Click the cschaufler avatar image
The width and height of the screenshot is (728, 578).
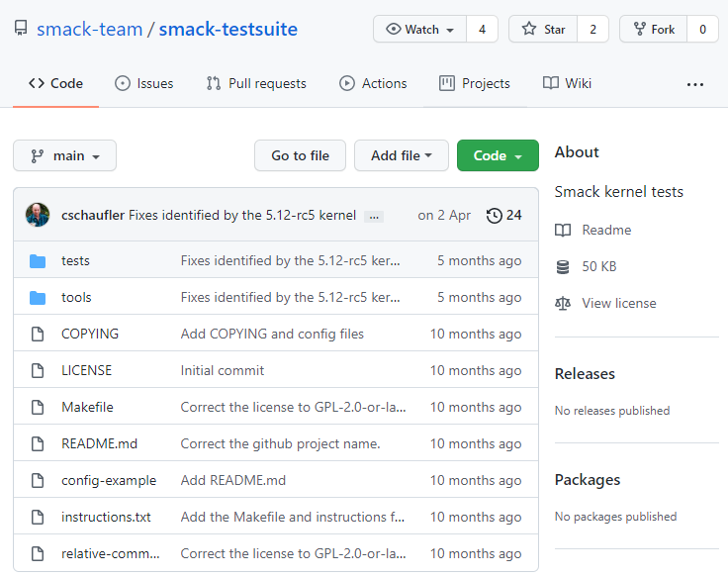[38, 215]
